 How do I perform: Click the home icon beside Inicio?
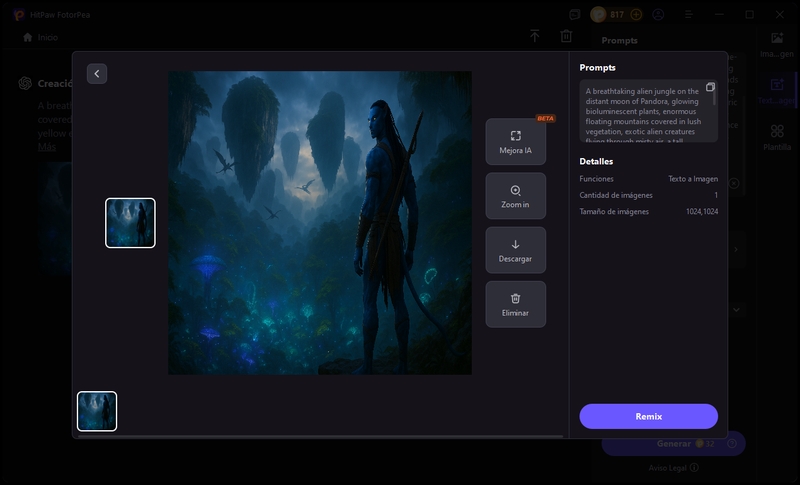28,37
